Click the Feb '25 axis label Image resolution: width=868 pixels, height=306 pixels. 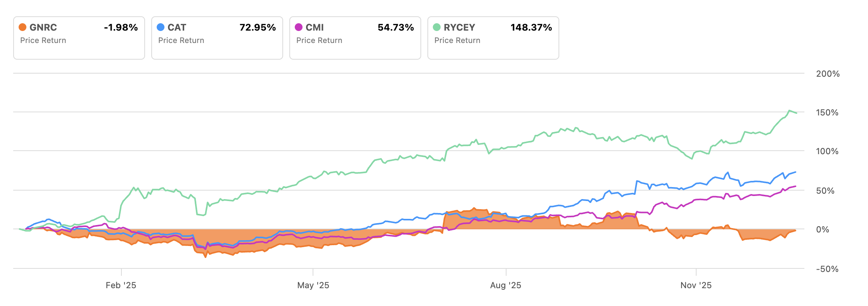click(121, 285)
